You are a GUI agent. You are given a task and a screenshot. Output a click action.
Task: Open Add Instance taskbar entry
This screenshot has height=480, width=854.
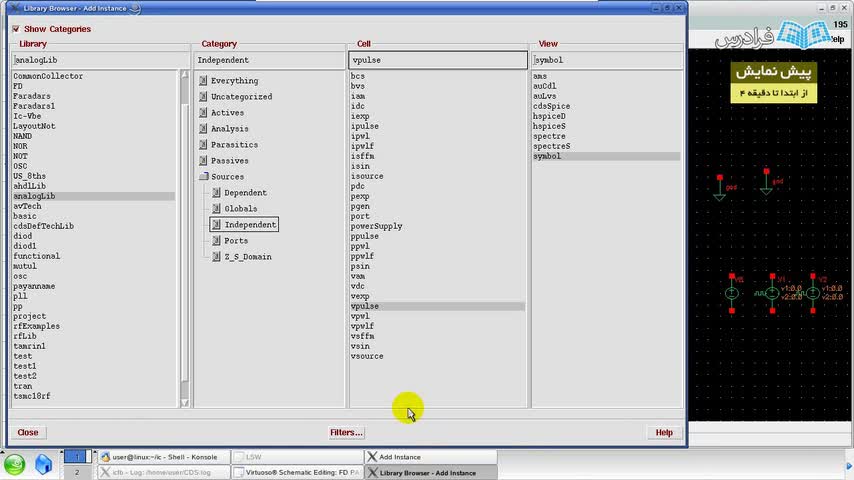click(x=431, y=457)
